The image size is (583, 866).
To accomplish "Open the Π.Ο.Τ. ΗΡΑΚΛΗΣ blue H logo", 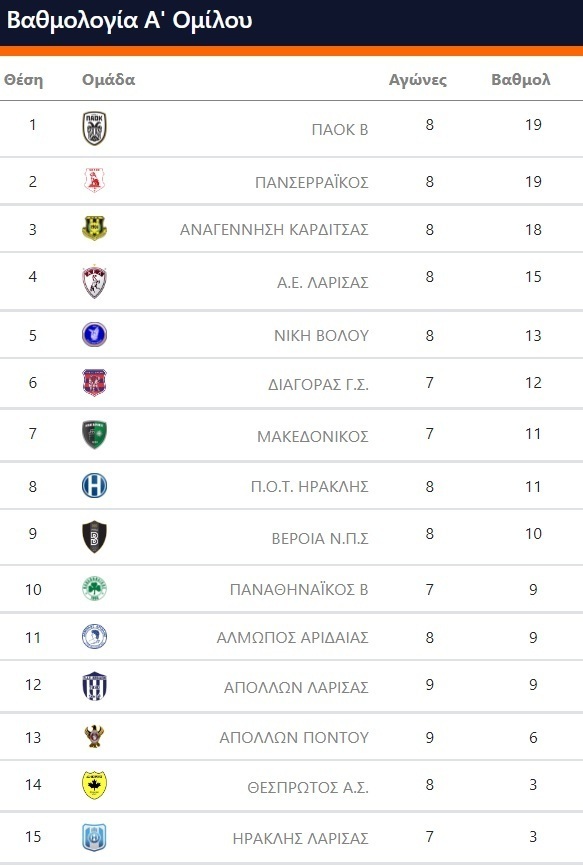I will [94, 486].
